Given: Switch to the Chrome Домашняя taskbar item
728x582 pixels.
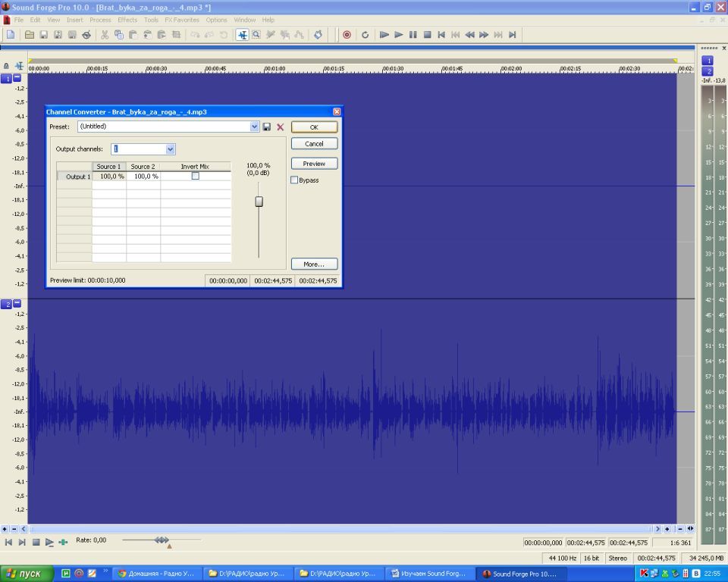Looking at the screenshot, I should (x=157, y=574).
